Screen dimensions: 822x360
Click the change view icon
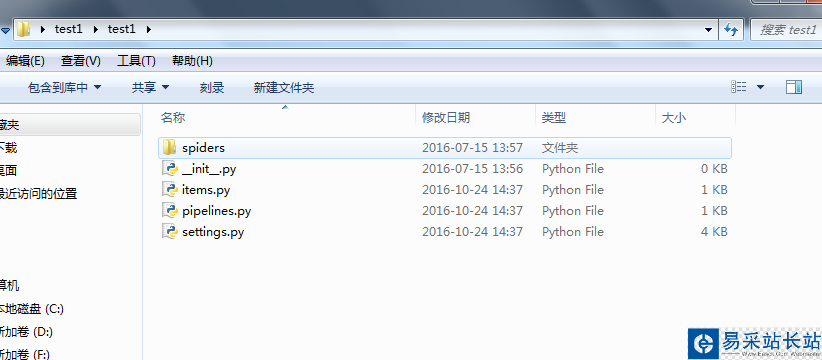tap(739, 87)
